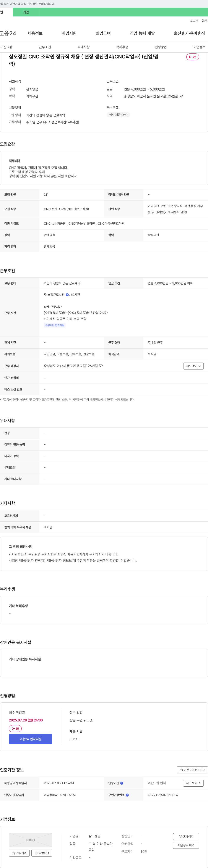The width and height of the screenshot is (208, 868).
Task: Open the 취업지원 main menu
Action: (69, 33)
